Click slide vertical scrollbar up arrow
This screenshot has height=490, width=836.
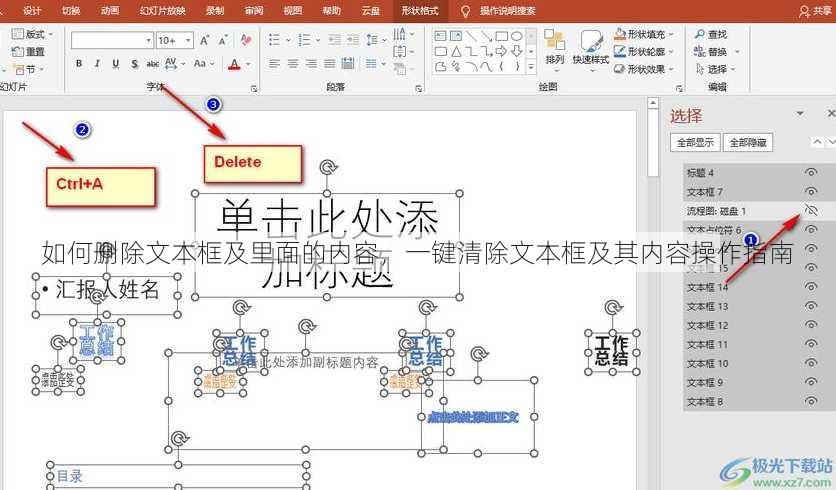(x=653, y=103)
